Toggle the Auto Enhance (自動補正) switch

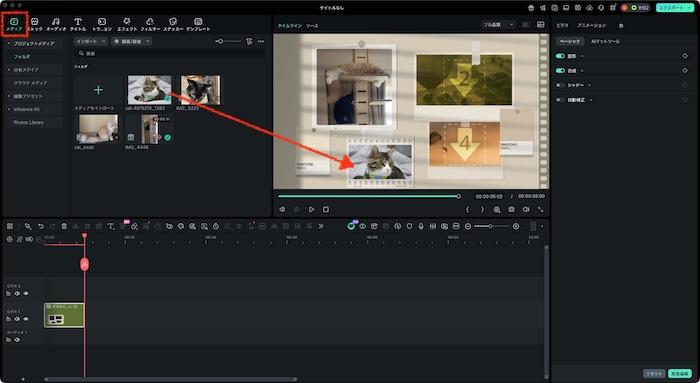[x=560, y=100]
